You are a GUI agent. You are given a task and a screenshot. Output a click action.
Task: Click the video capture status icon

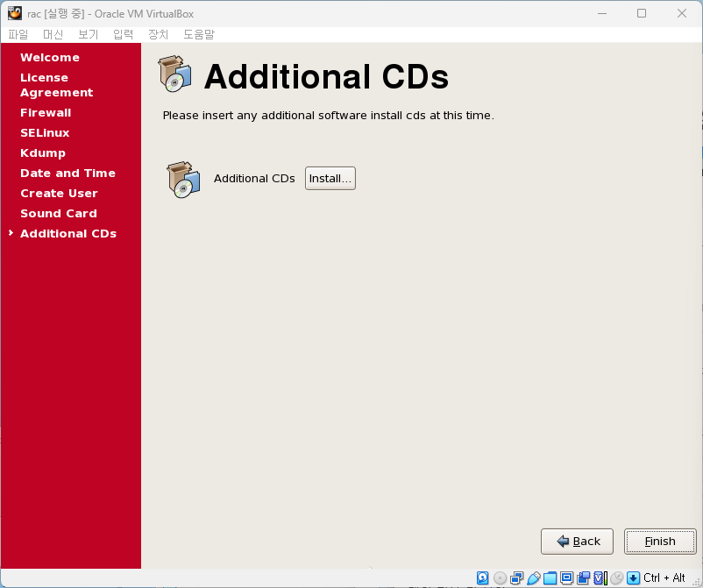click(583, 578)
